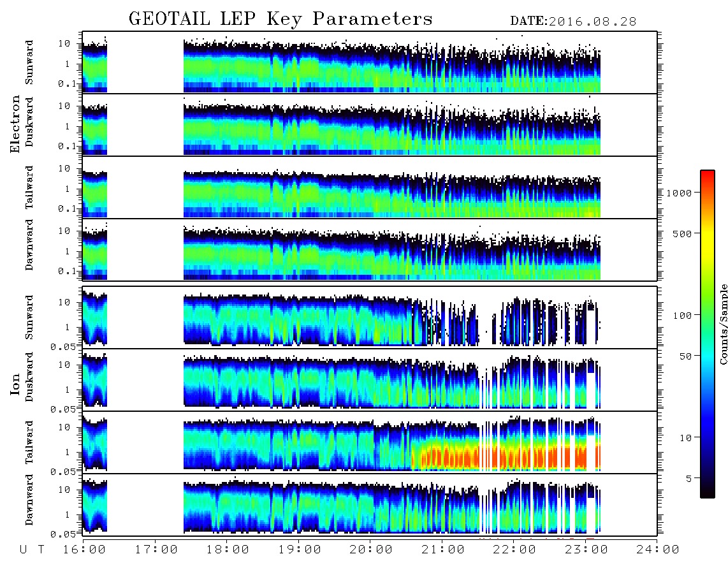Select Electron "Tailward" panel label
The height and width of the screenshot is (561, 728).
coord(29,187)
